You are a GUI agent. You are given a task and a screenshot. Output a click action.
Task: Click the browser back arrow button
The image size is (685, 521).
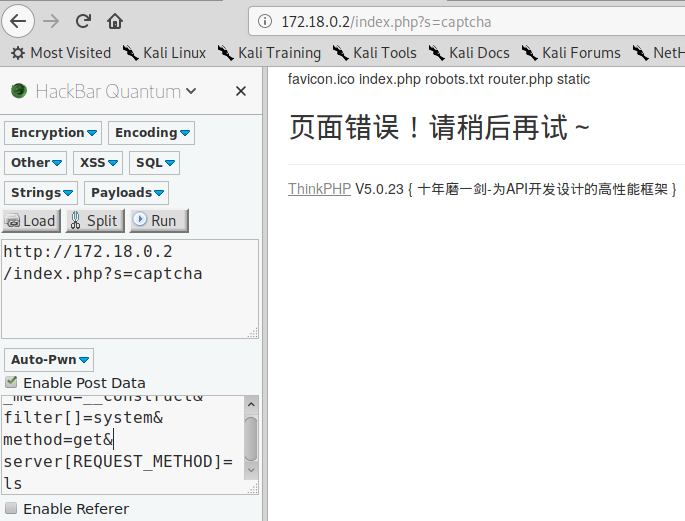(x=20, y=20)
